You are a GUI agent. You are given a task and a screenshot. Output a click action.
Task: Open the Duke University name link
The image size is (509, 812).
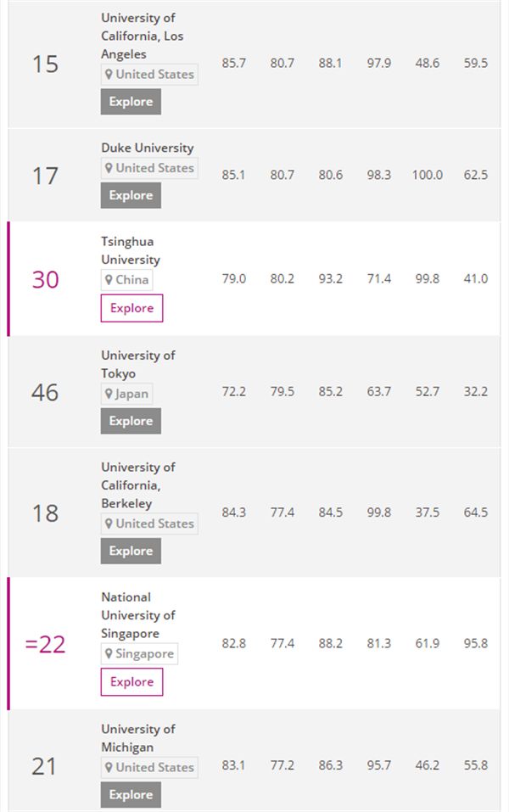pos(147,148)
